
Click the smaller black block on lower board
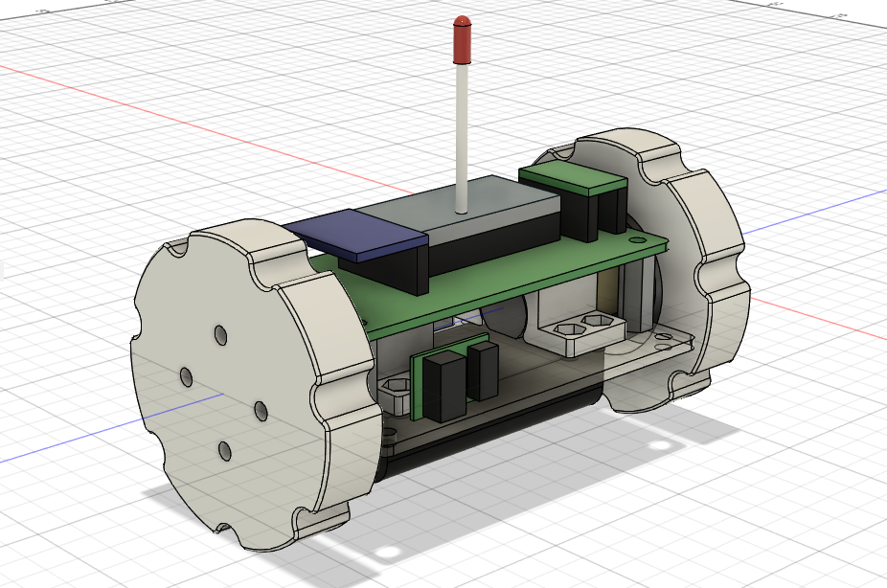coord(484,371)
